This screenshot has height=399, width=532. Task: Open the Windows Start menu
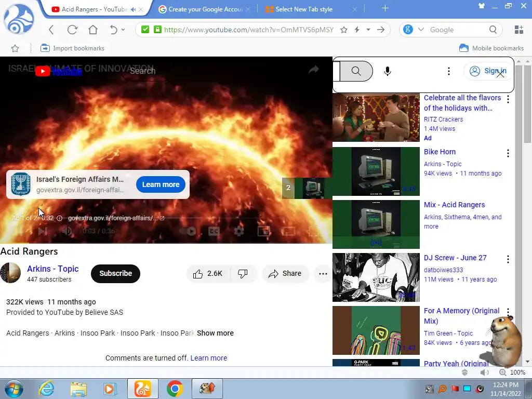(x=14, y=389)
